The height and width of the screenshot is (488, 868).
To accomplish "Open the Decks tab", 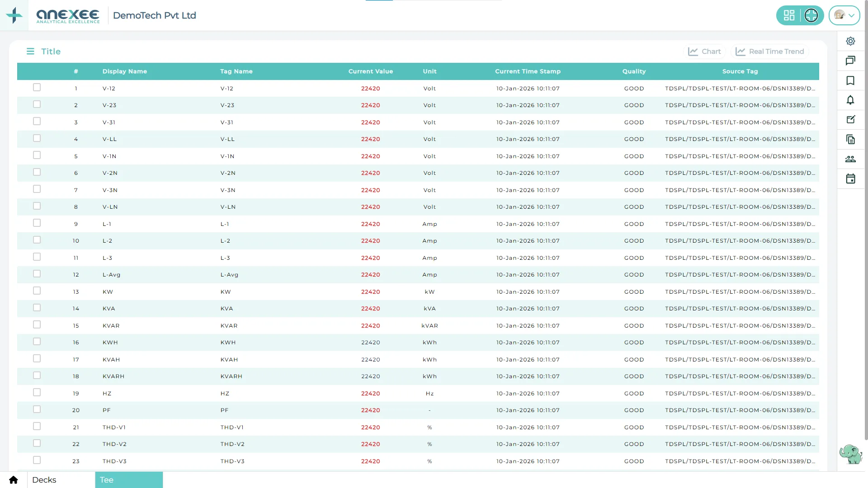I will 44,480.
